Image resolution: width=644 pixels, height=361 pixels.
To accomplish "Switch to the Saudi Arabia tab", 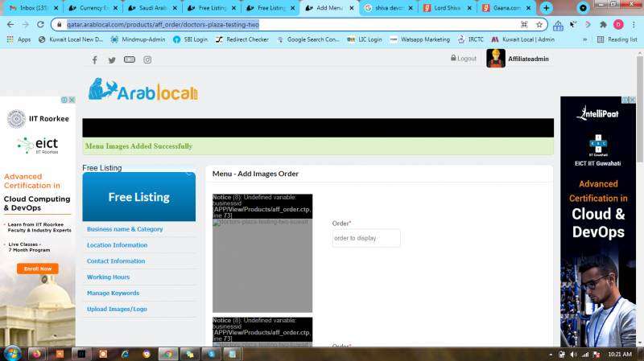I will [153, 8].
